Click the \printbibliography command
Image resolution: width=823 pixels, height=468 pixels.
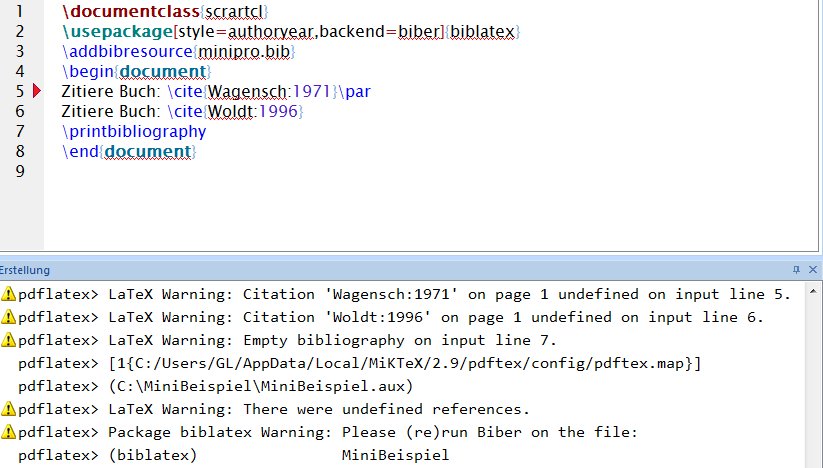point(134,131)
